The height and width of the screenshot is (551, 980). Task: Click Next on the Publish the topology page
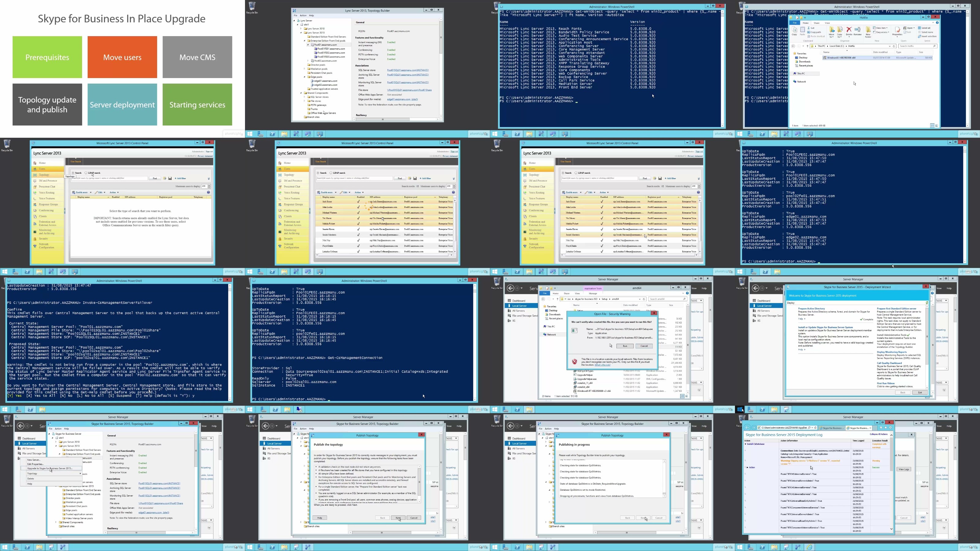[398, 518]
